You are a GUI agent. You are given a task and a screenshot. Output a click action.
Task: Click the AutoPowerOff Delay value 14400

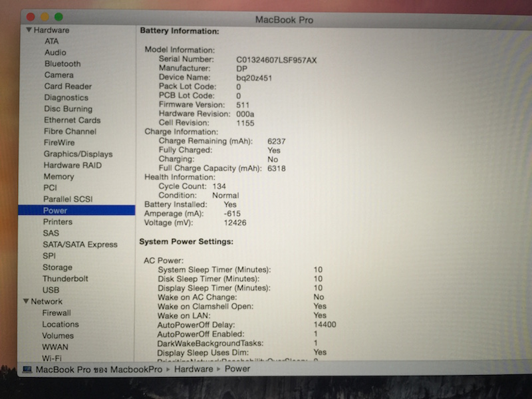coord(325,325)
